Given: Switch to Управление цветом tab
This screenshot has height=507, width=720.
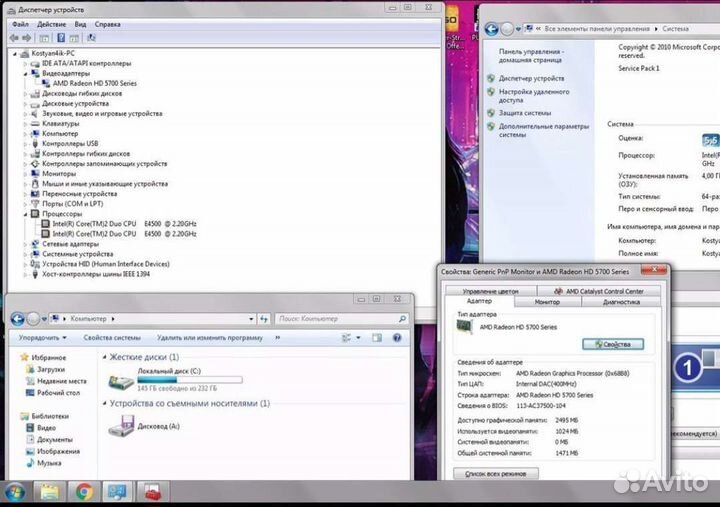Looking at the screenshot, I should tap(490, 291).
